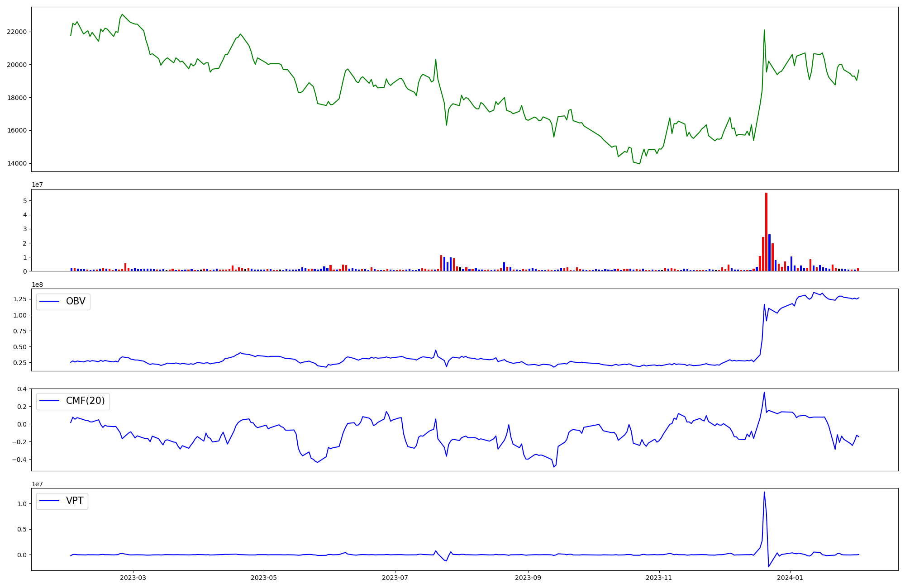Click the OBV legend label

[x=76, y=301]
